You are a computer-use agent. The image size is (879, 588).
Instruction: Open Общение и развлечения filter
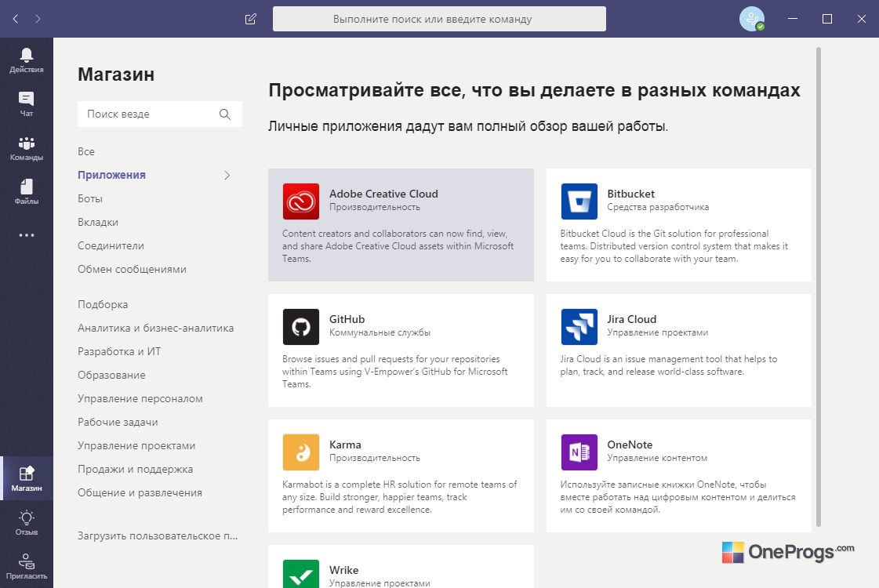click(140, 492)
